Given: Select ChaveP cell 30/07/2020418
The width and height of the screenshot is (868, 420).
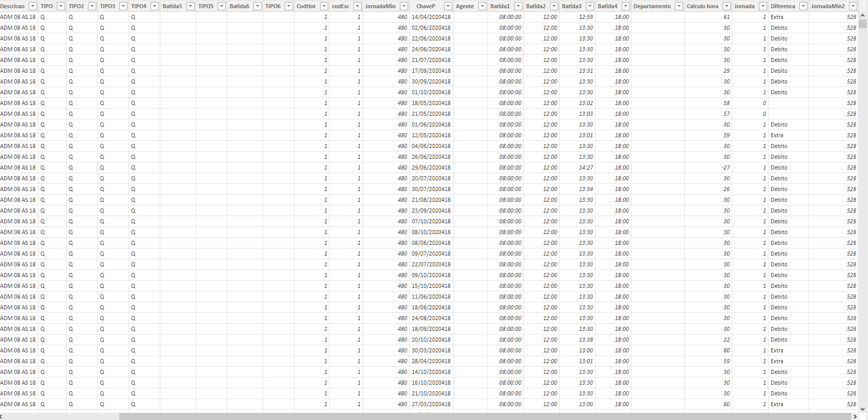Looking at the screenshot, I should (x=431, y=189).
